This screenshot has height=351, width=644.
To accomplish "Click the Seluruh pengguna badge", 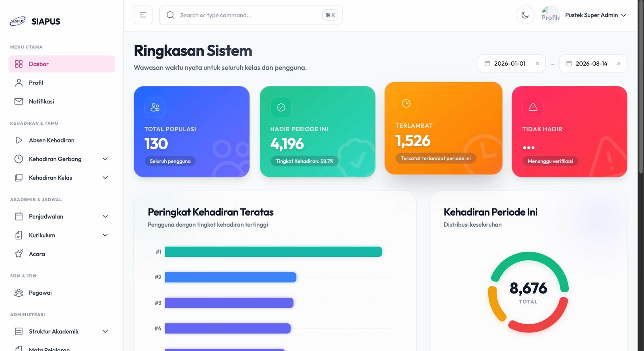I will [170, 161].
